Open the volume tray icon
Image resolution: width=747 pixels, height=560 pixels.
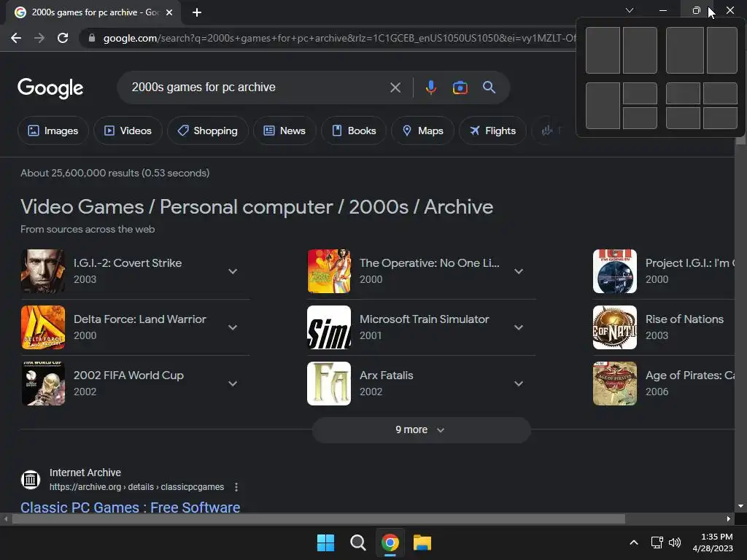675,542
